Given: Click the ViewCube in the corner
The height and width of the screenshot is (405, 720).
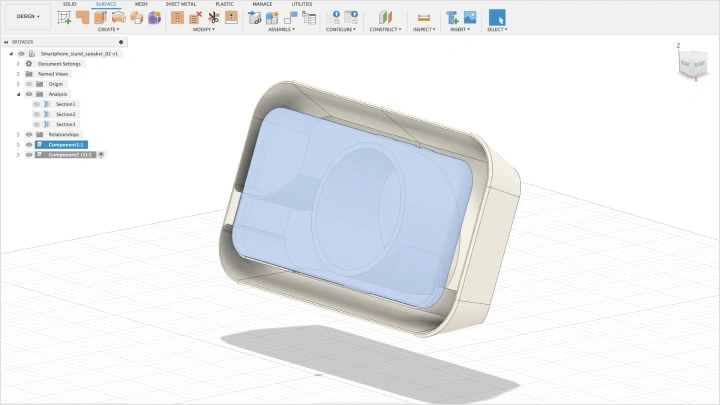Looking at the screenshot, I should pos(691,63).
